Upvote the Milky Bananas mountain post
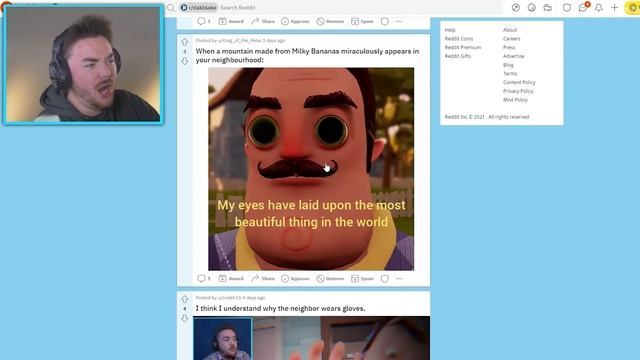Screen dimensions: 640x360 [x=184, y=42]
